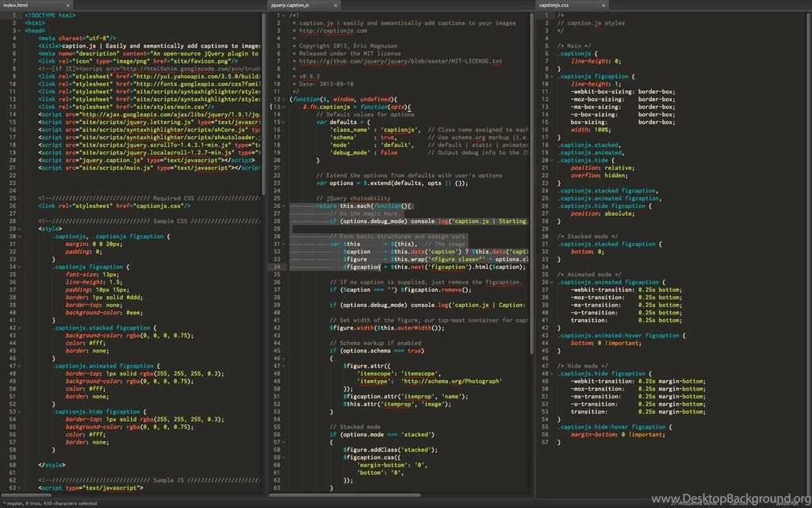Close the index.html tab

pos(67,4)
